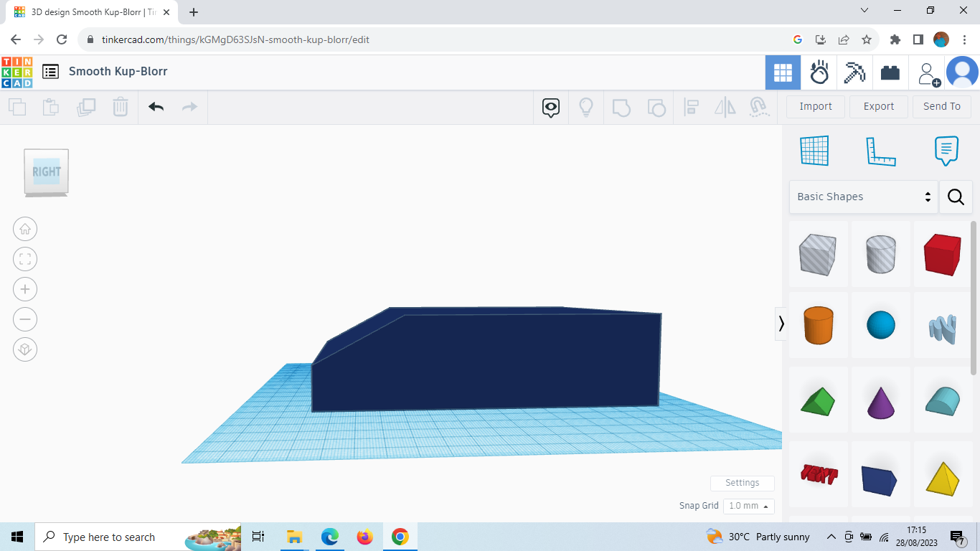Add the orange Cylinder shape thumbnail
The image size is (980, 551).
tap(819, 325)
